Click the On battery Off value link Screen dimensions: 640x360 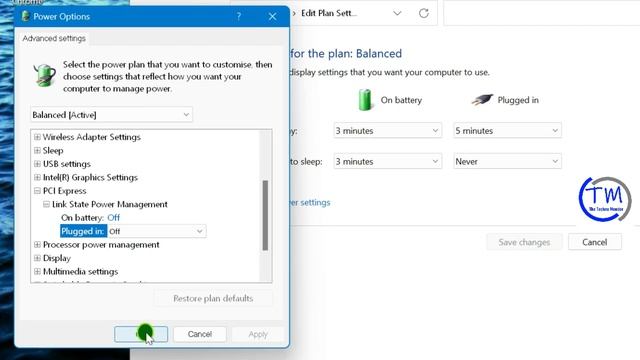pyautogui.click(x=113, y=218)
